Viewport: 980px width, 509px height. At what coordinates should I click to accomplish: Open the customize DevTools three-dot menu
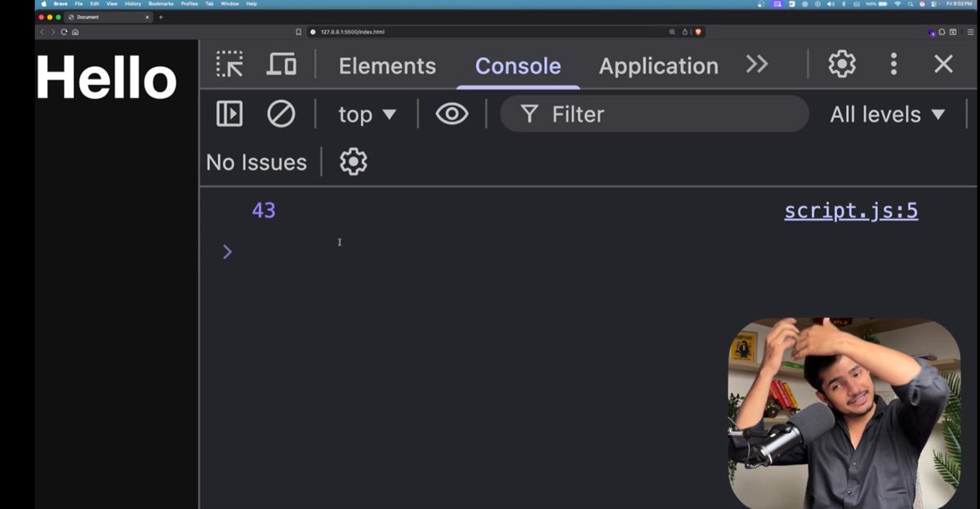coord(893,65)
